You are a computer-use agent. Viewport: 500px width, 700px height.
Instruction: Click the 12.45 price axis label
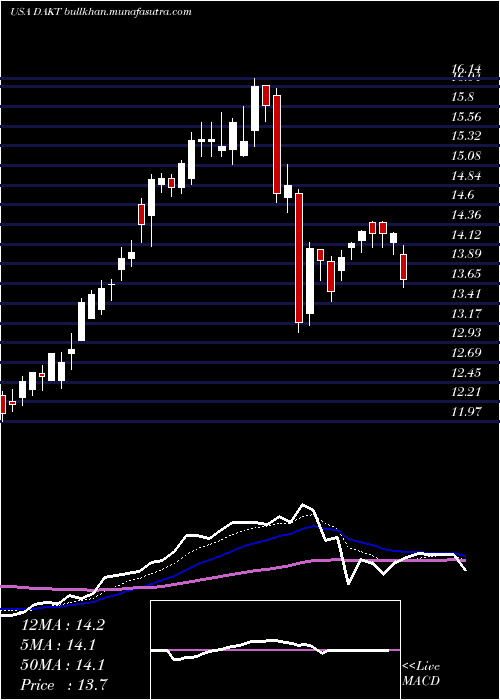tap(467, 372)
